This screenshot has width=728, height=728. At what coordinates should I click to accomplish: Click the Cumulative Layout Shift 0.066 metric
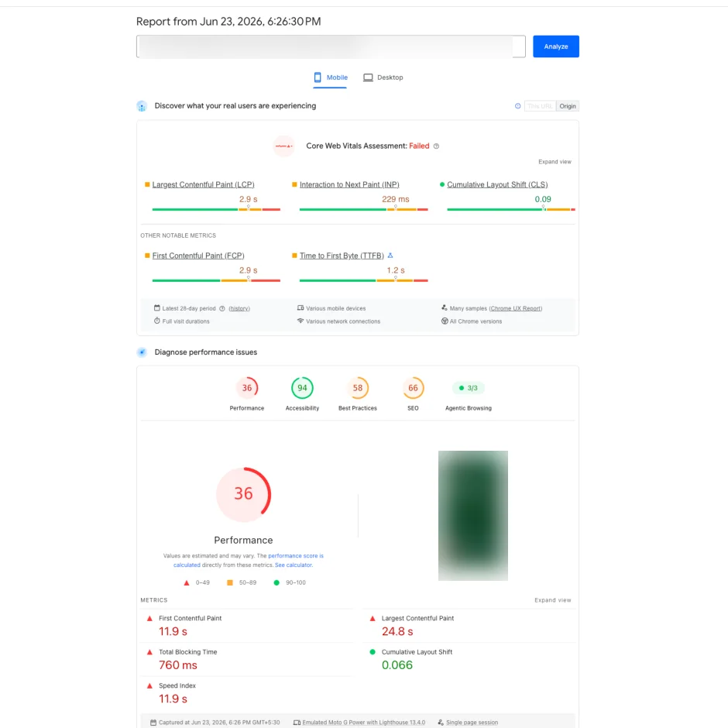pyautogui.click(x=469, y=659)
